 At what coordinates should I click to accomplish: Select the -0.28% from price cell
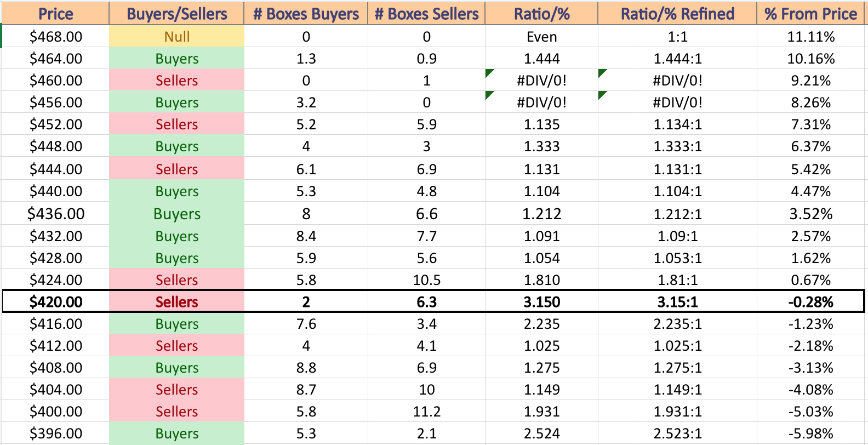coord(810,301)
